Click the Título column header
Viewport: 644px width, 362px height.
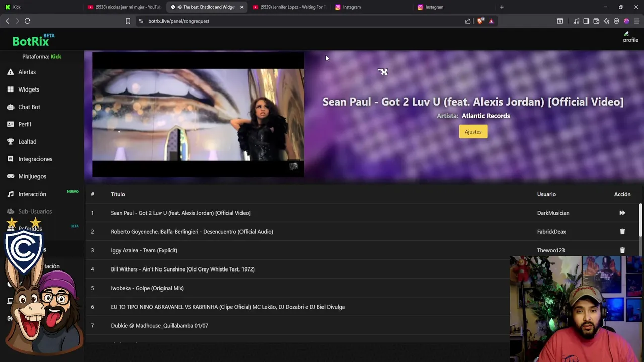point(118,194)
